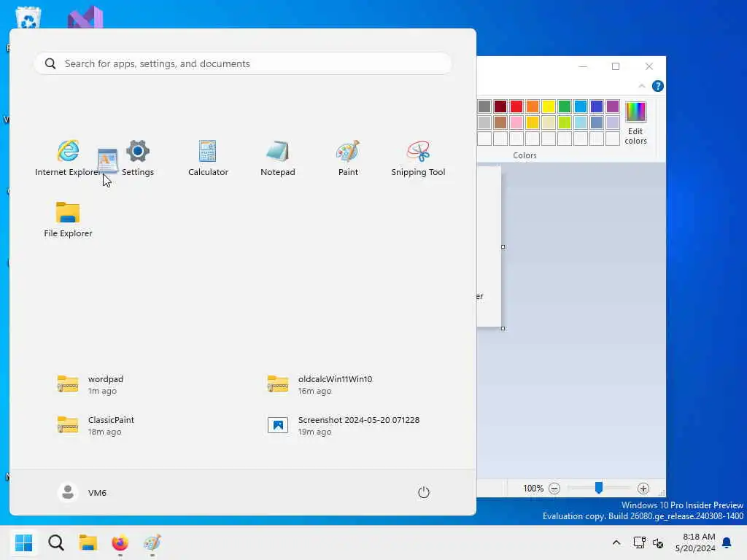The width and height of the screenshot is (747, 560).
Task: Launch Calculator from pinned apps
Action: tap(208, 158)
